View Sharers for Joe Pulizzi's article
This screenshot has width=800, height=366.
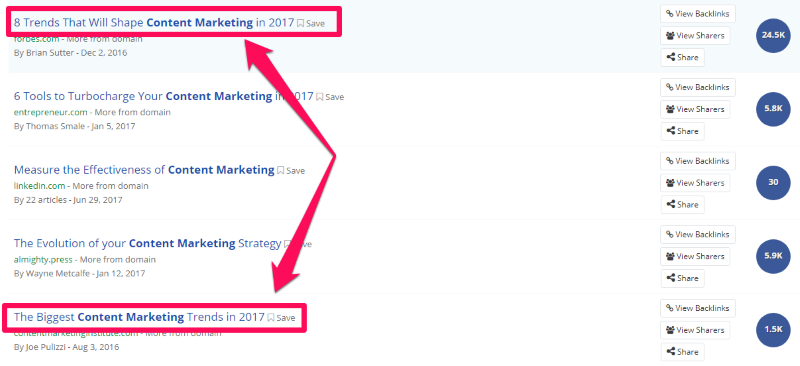click(695, 330)
